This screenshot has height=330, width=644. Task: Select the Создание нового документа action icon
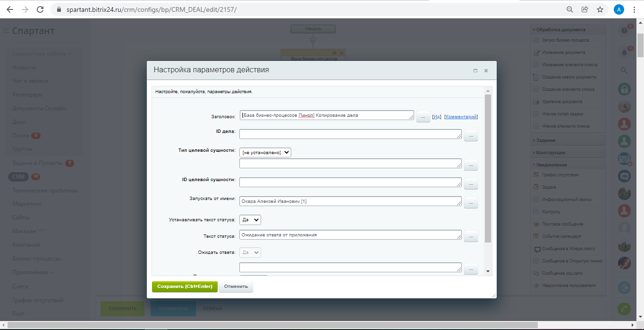(536, 77)
